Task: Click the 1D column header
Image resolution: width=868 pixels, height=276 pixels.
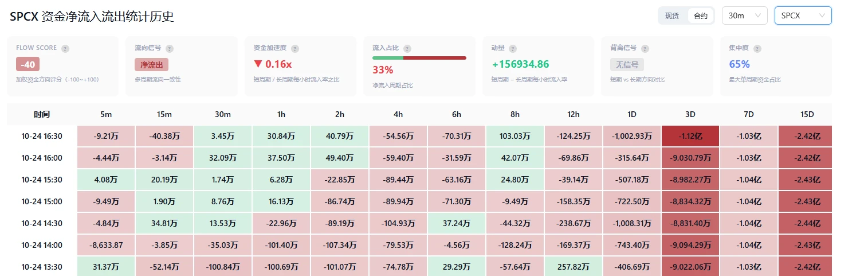Action: tap(632, 115)
